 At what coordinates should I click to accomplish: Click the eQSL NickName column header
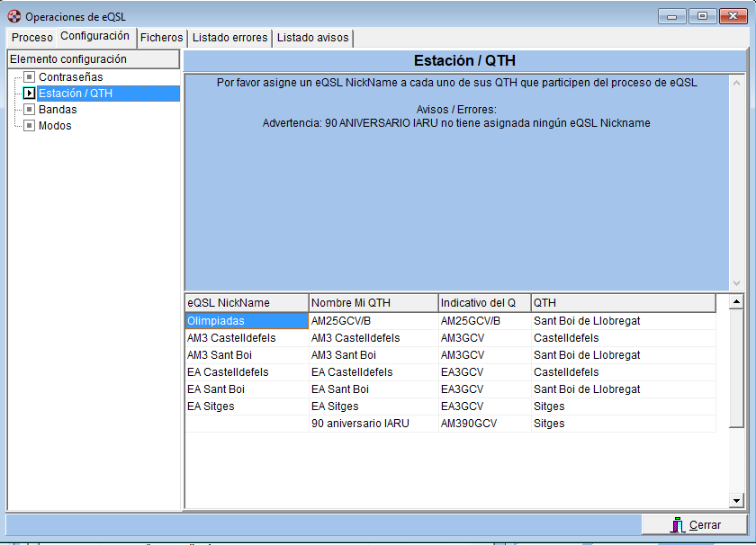(x=246, y=303)
